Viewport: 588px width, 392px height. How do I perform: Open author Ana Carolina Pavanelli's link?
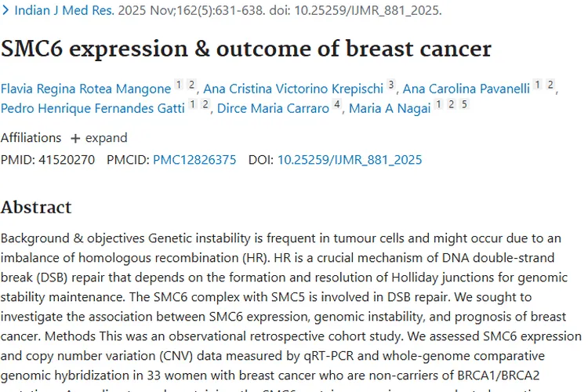point(466,89)
